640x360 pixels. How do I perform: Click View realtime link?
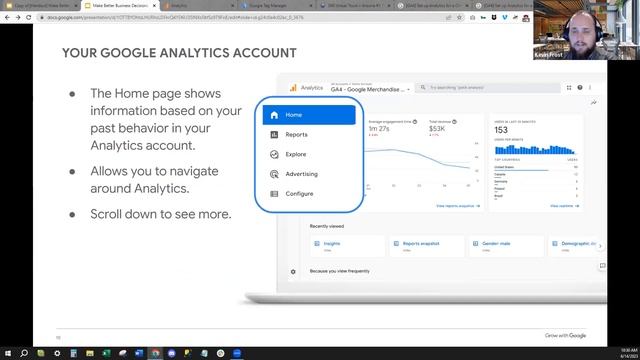564,206
